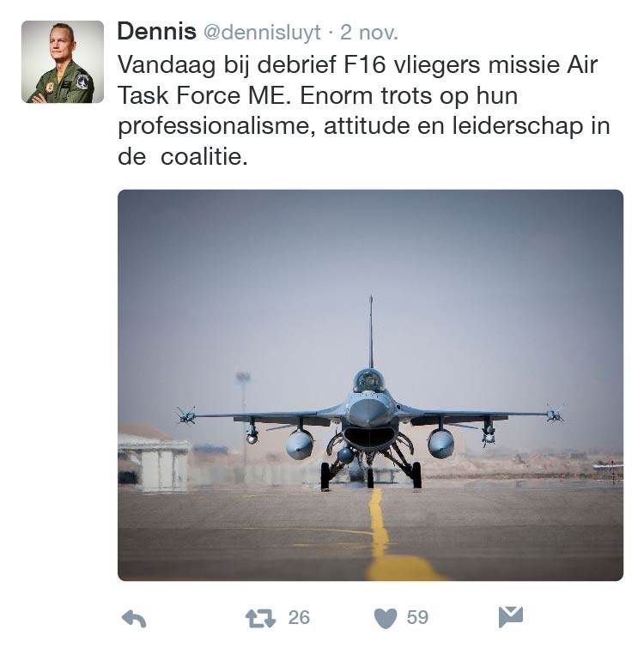View the like count of 59

tap(417, 618)
